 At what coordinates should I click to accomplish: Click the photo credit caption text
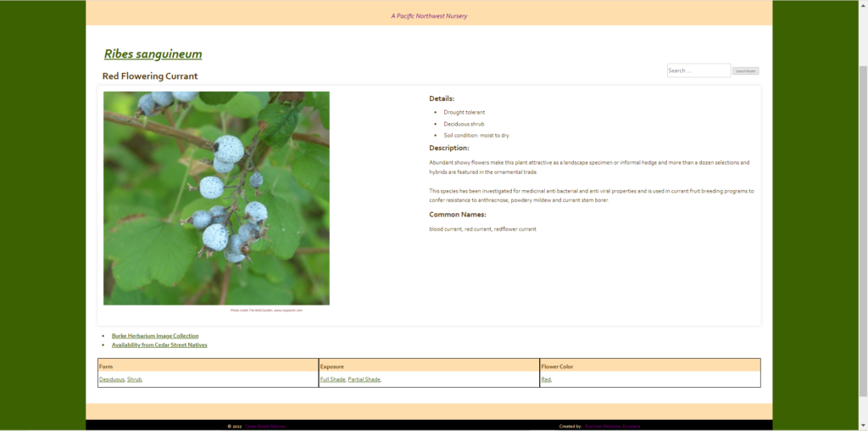click(x=266, y=311)
